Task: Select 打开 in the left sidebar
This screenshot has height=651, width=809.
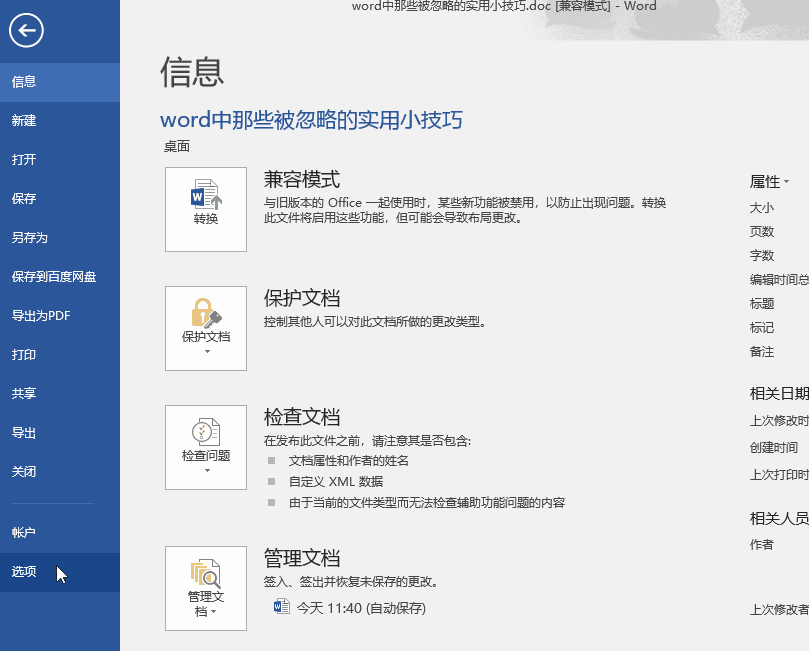Action: (x=24, y=160)
